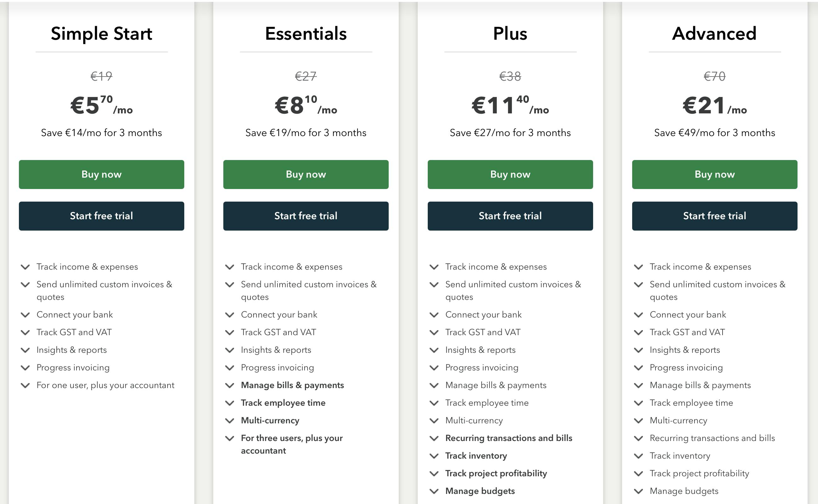Expand Recurring transactions and bills in Plus
Screen dimensions: 818x504
tap(434, 439)
